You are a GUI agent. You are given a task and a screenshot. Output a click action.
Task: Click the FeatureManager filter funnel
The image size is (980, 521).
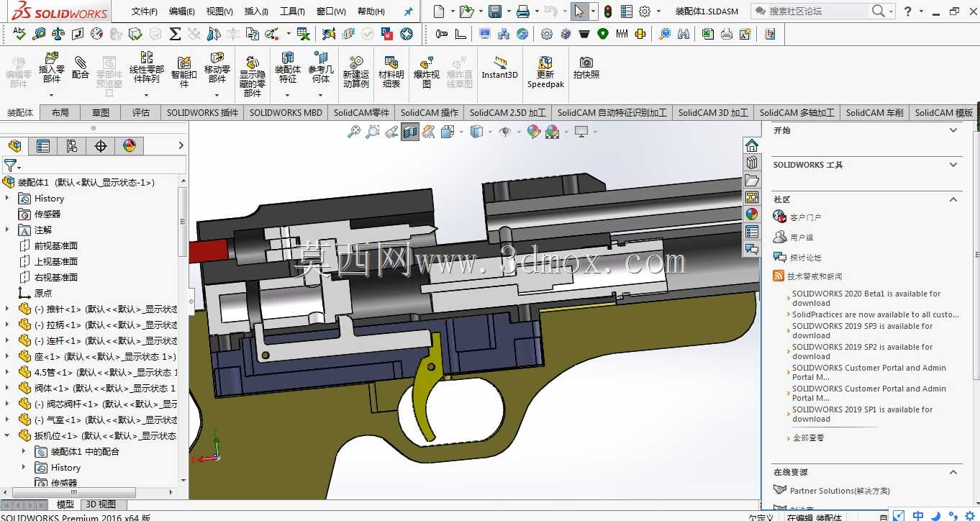coord(10,166)
